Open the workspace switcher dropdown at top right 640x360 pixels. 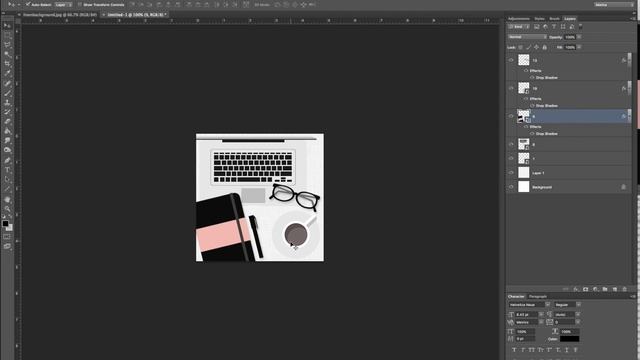point(613,4)
